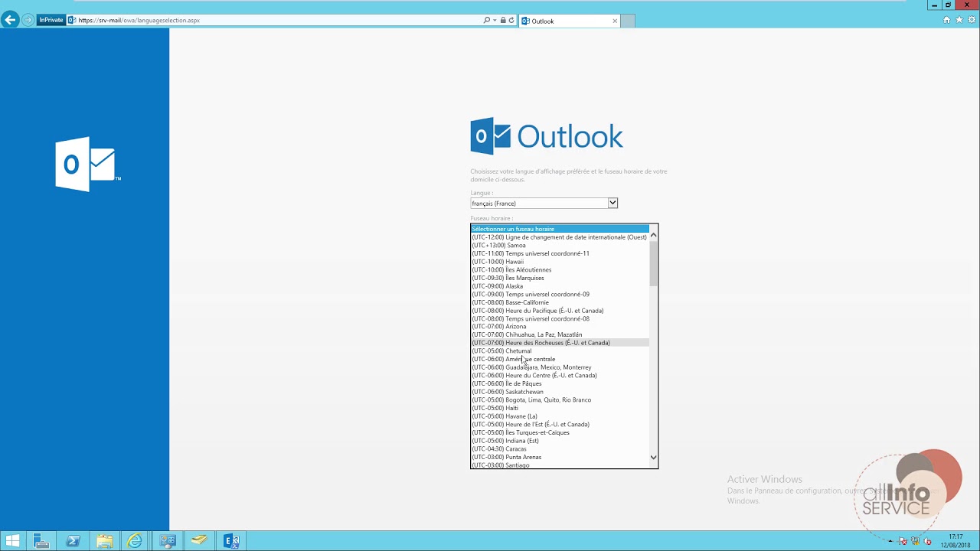Select (UTC-05:00) Îles Turques-et-Caïques
This screenshot has width=980, height=551.
click(x=559, y=432)
